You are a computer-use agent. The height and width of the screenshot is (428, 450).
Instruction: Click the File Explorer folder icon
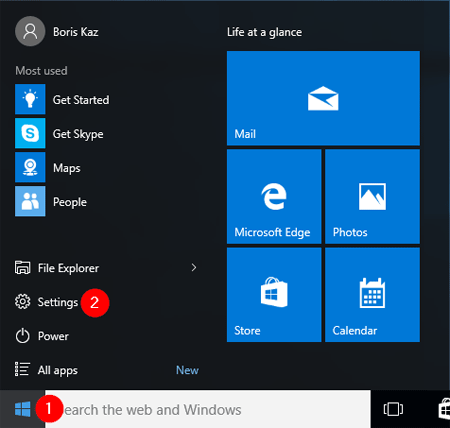22,268
